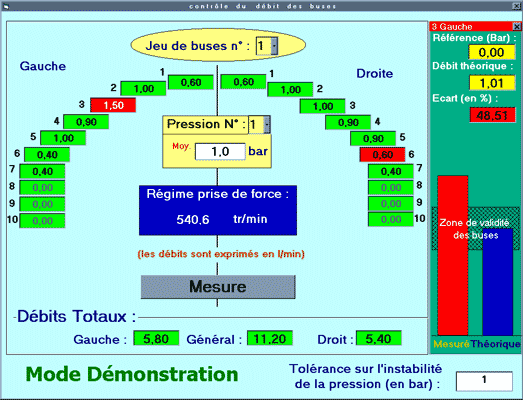Open the Jeu de buses number dropdown
Viewport: 523px width, 400px height.
[x=274, y=45]
